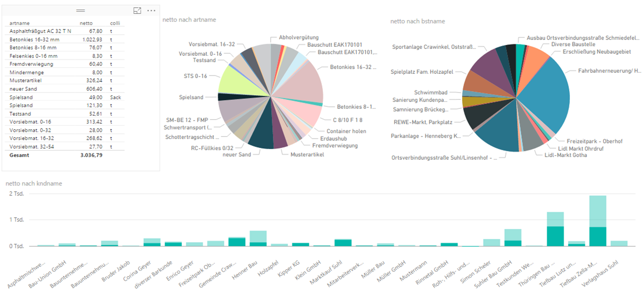Click the focus mode icon on table visual
The width and height of the screenshot is (644, 307).
[x=137, y=11]
